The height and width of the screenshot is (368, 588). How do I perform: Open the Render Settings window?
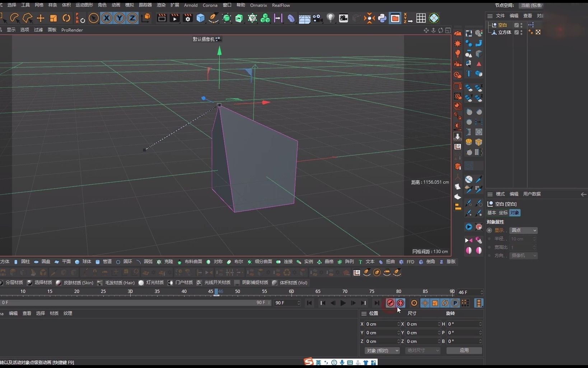pyautogui.click(x=188, y=18)
